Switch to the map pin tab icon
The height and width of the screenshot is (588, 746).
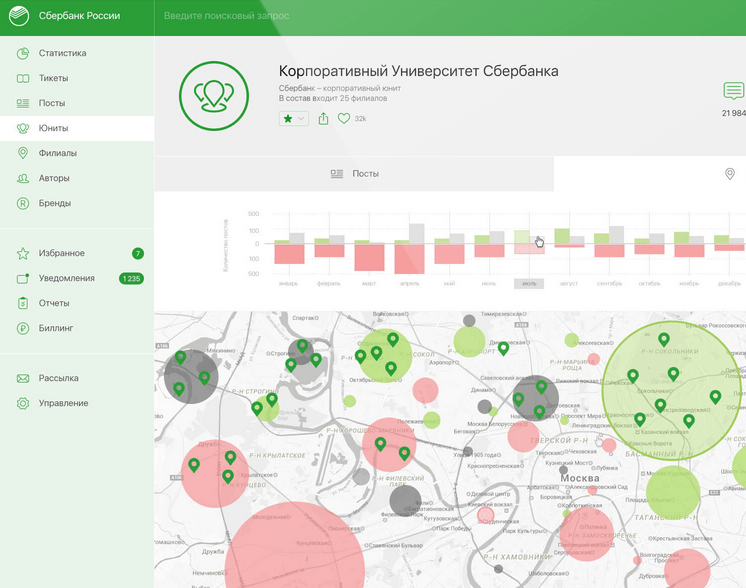729,174
